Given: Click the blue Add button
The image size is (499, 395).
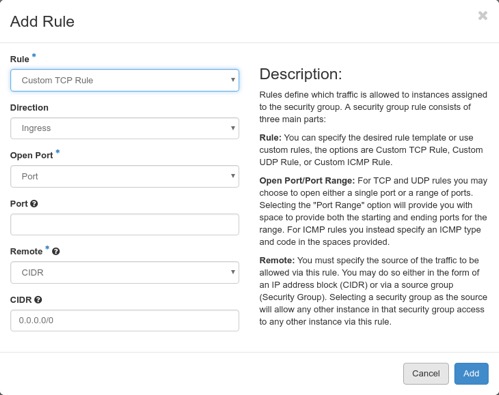Looking at the screenshot, I should (471, 374).
